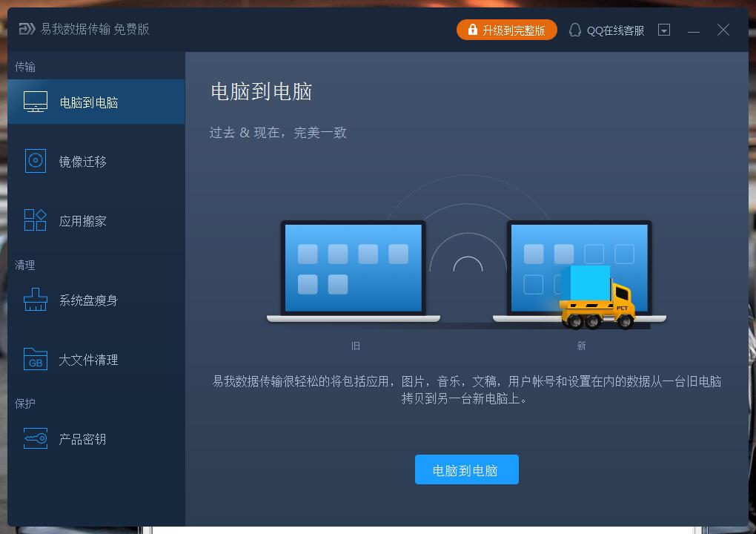
Task: Click the 清理 section label
Action: point(25,265)
